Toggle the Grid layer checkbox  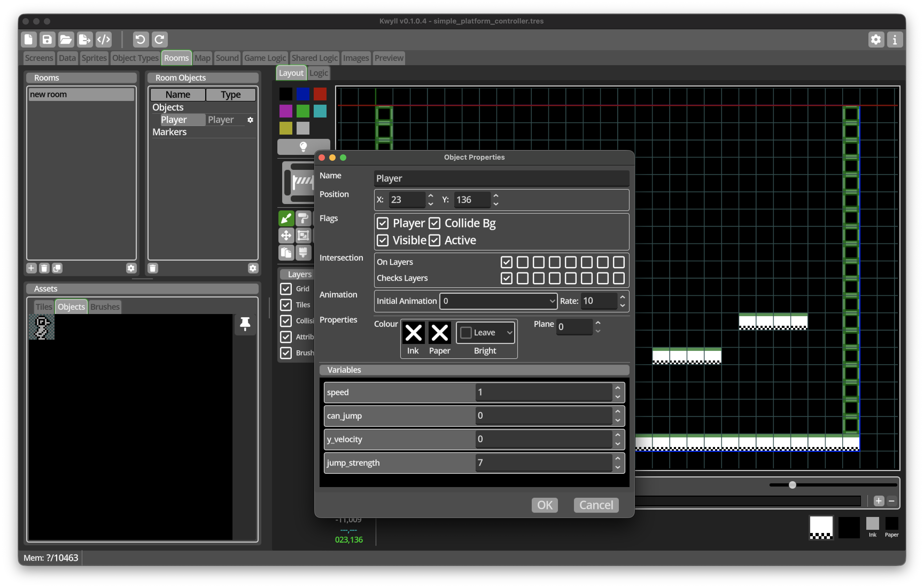pos(286,289)
